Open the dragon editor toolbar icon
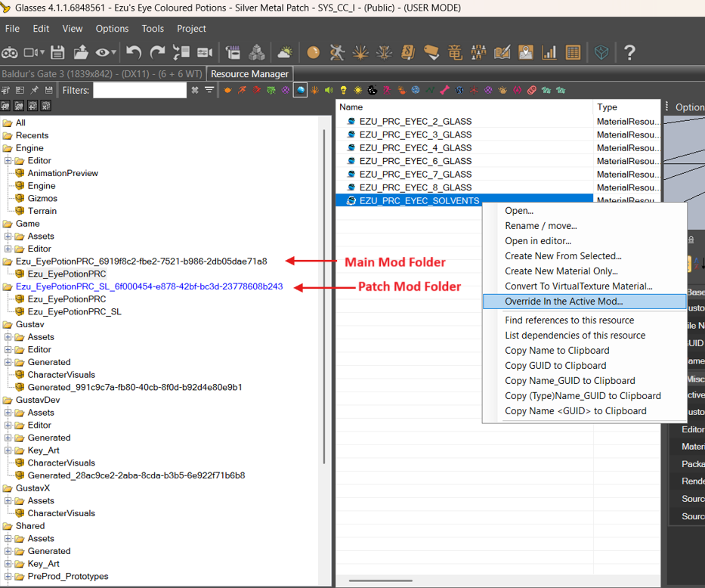The height and width of the screenshot is (588, 705). click(455, 52)
